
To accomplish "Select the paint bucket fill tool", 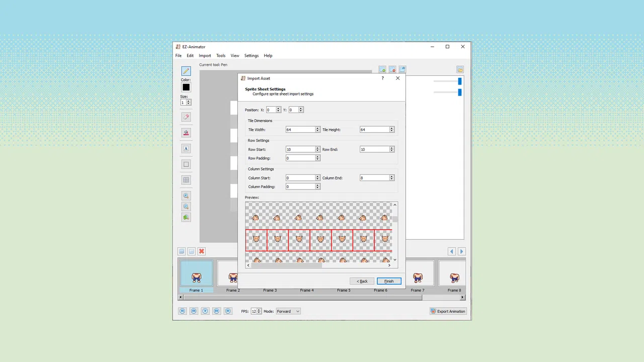I will click(186, 133).
